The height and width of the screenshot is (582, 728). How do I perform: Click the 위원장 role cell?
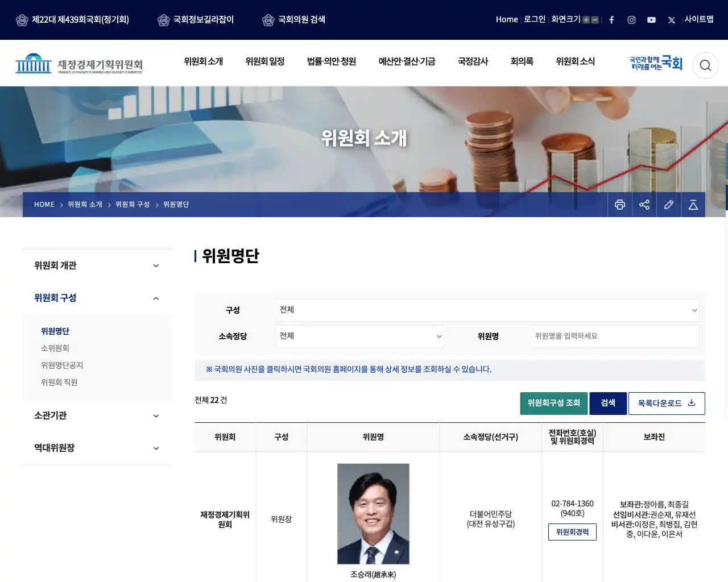tap(281, 519)
